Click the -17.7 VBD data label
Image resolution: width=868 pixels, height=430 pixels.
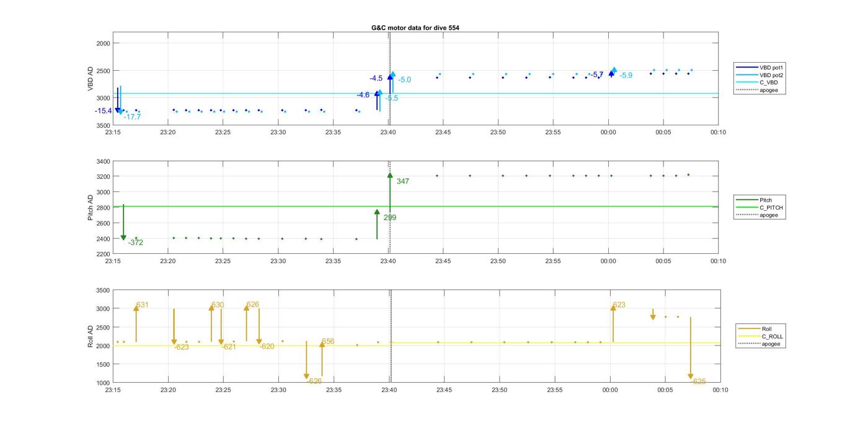click(x=132, y=117)
